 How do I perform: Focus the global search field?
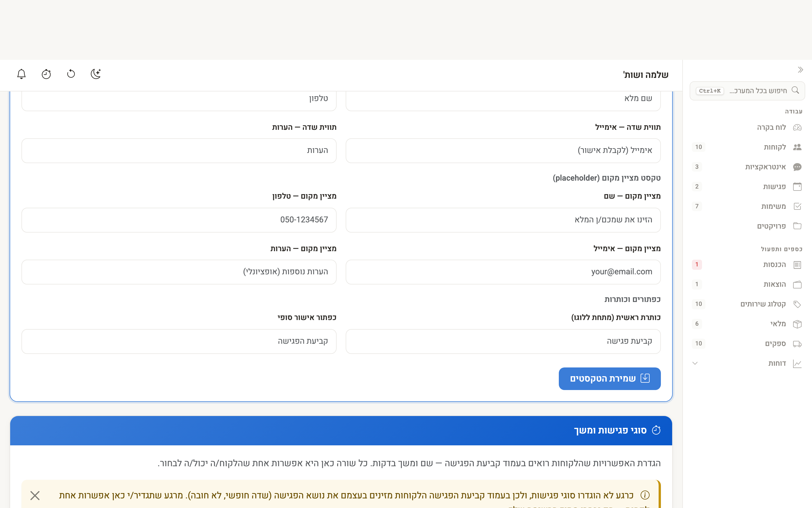click(747, 91)
